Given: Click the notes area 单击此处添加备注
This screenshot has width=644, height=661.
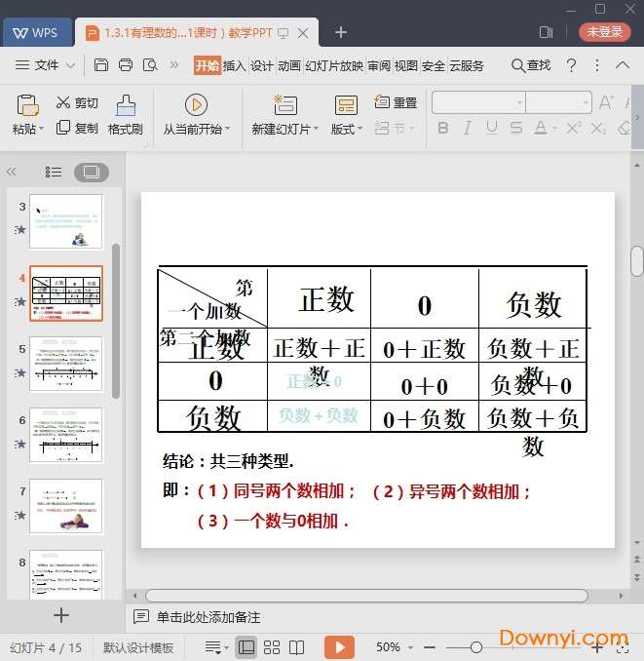Looking at the screenshot, I should pos(208,617).
